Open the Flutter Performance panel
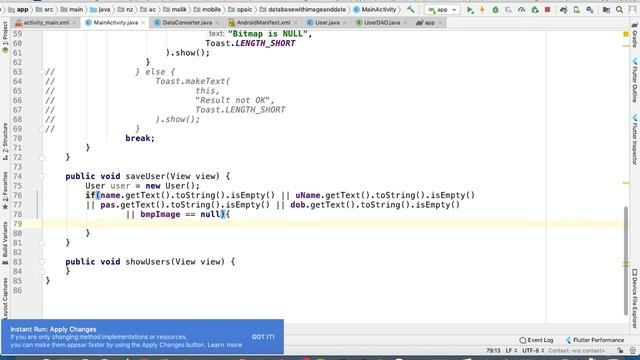640x360 pixels. coord(595,340)
